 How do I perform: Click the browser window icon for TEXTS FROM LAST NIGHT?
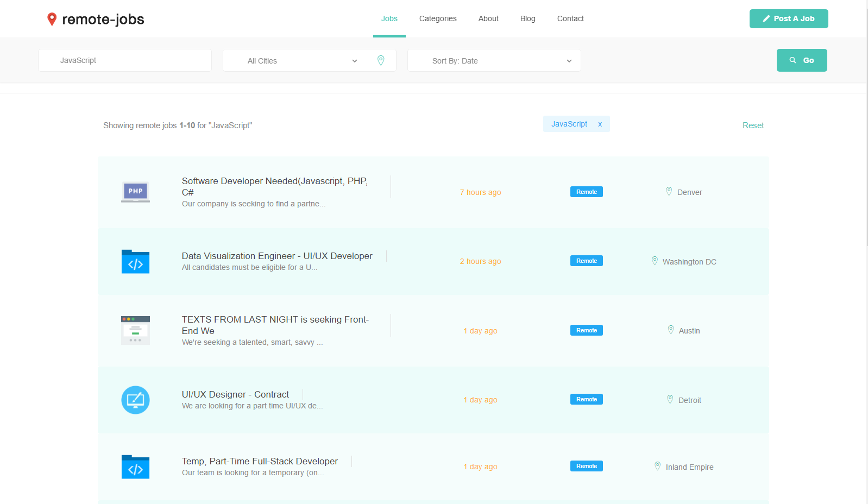pos(135,330)
